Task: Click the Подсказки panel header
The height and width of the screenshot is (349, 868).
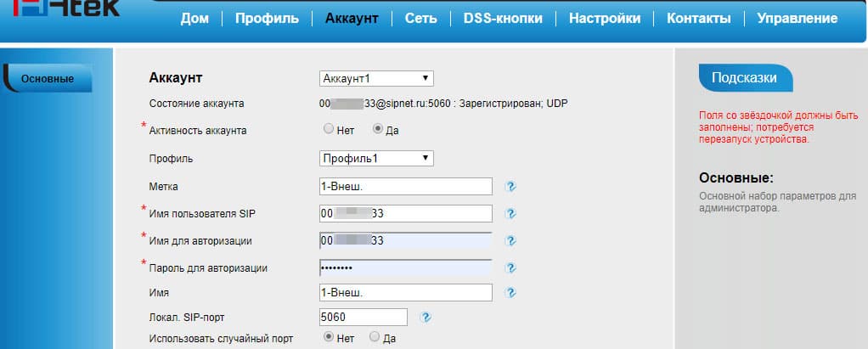Action: [745, 78]
